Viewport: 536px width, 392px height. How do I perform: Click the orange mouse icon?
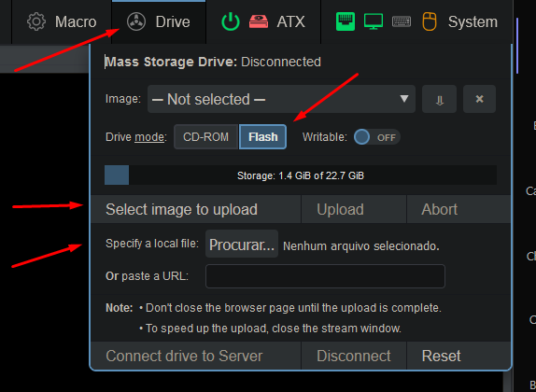(430, 21)
